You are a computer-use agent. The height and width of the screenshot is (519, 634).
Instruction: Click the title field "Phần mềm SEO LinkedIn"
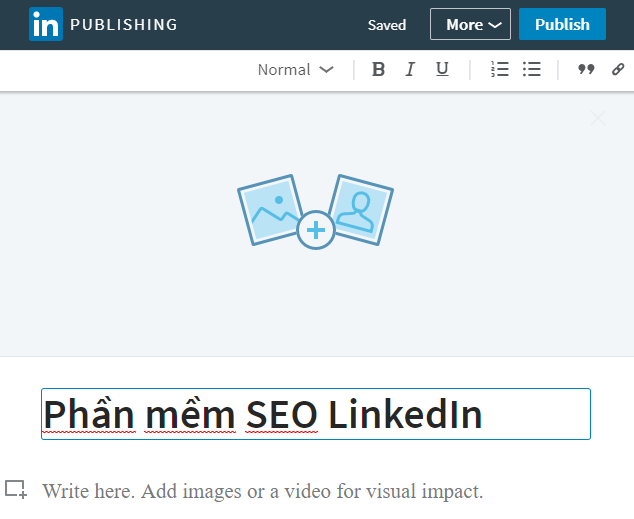click(x=316, y=414)
